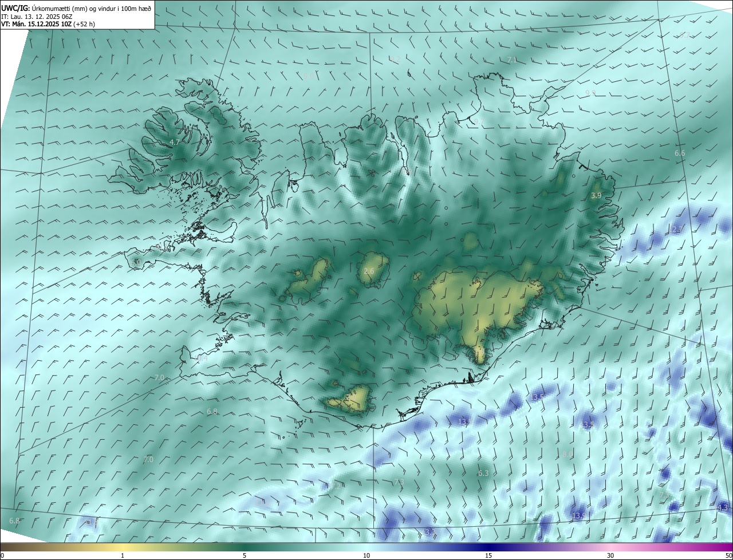
Task: Click the 4.3 value at bottom right corner
Action: (x=722, y=507)
